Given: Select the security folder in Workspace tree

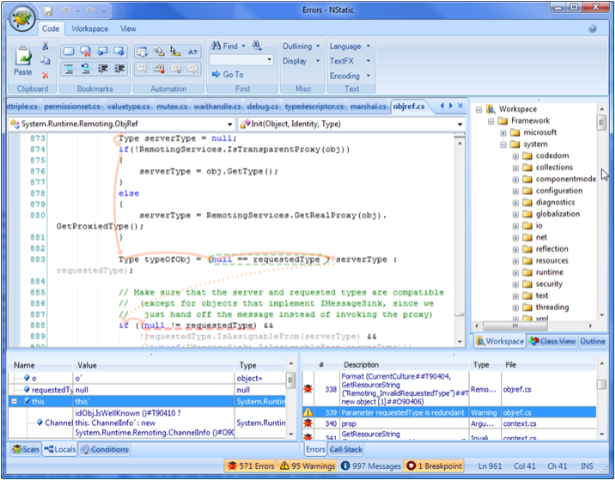Looking at the screenshot, I should tap(549, 284).
